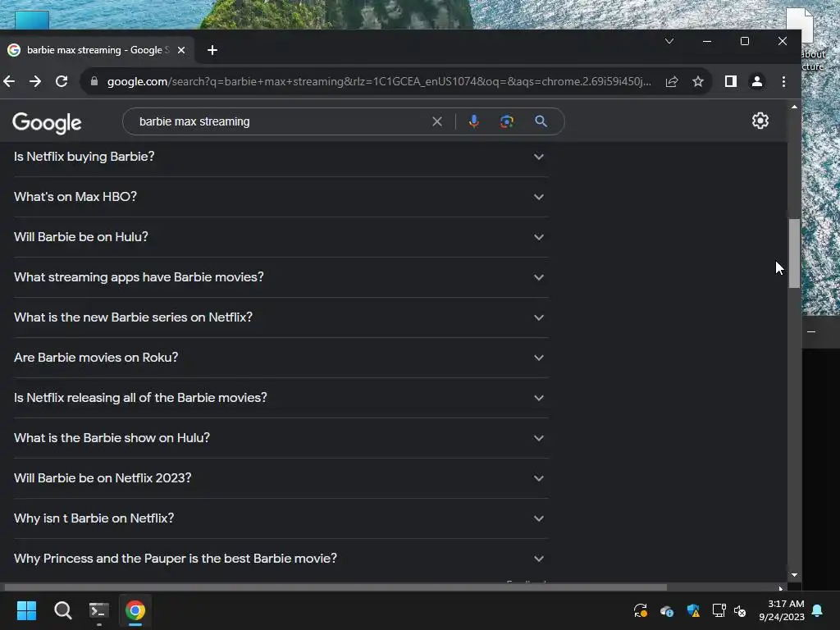
Task: Expand 'What's on Max HBO?' question
Action: tap(281, 197)
